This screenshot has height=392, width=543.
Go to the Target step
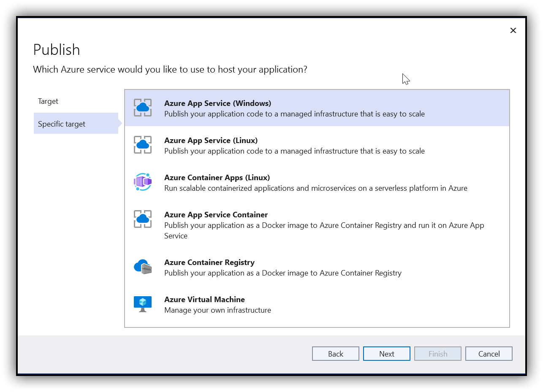click(48, 101)
